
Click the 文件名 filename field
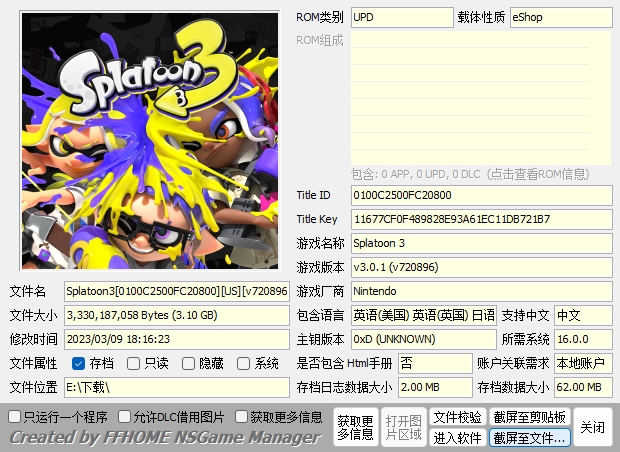(177, 292)
